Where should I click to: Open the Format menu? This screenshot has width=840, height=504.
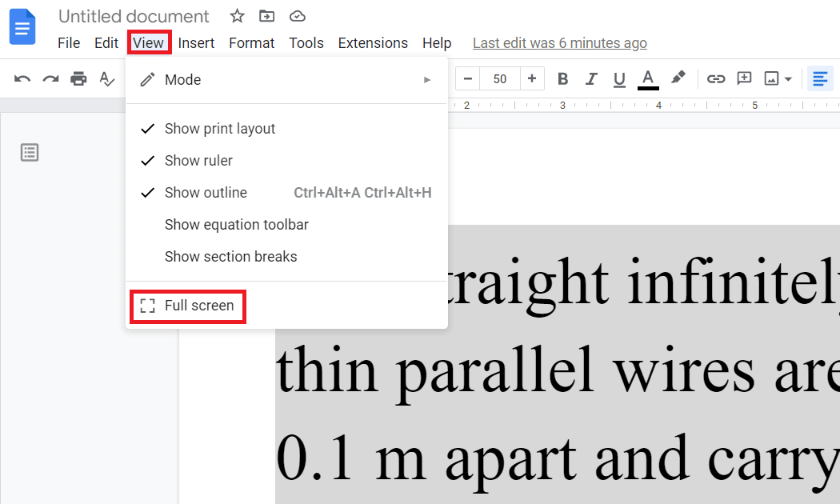coord(251,43)
